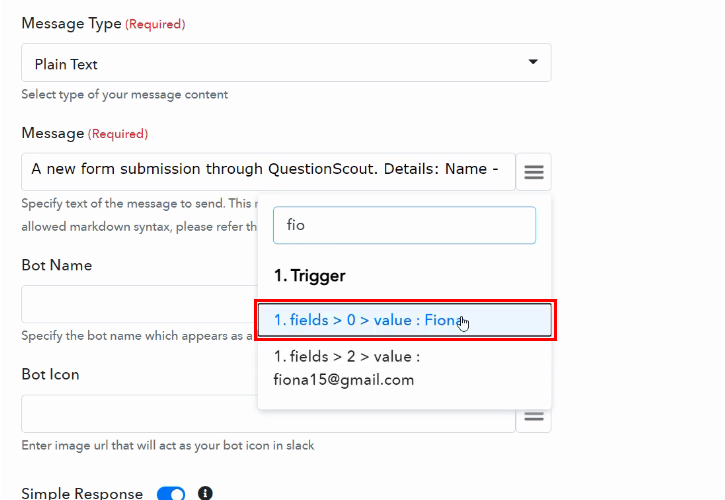
Task: Open the Plain Text combo box
Action: point(286,63)
